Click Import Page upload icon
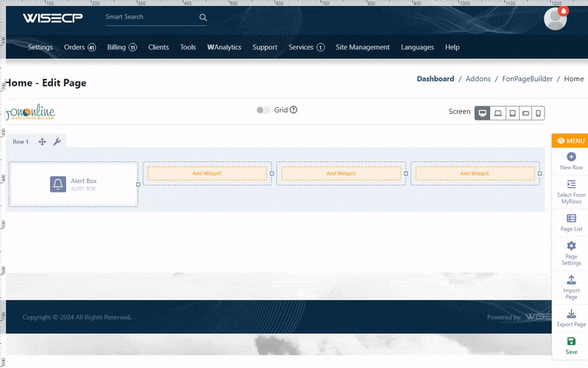588x368 pixels. (x=571, y=280)
